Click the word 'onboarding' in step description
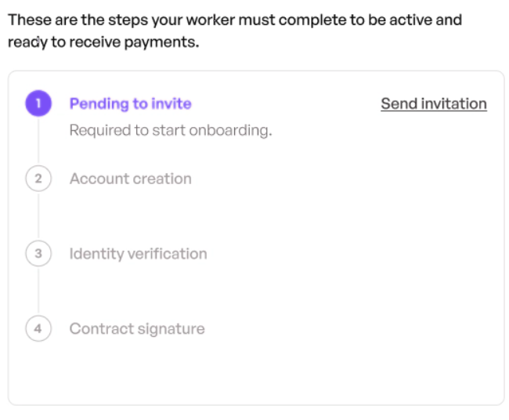Image resolution: width=509 pixels, height=420 pixels. (x=229, y=131)
